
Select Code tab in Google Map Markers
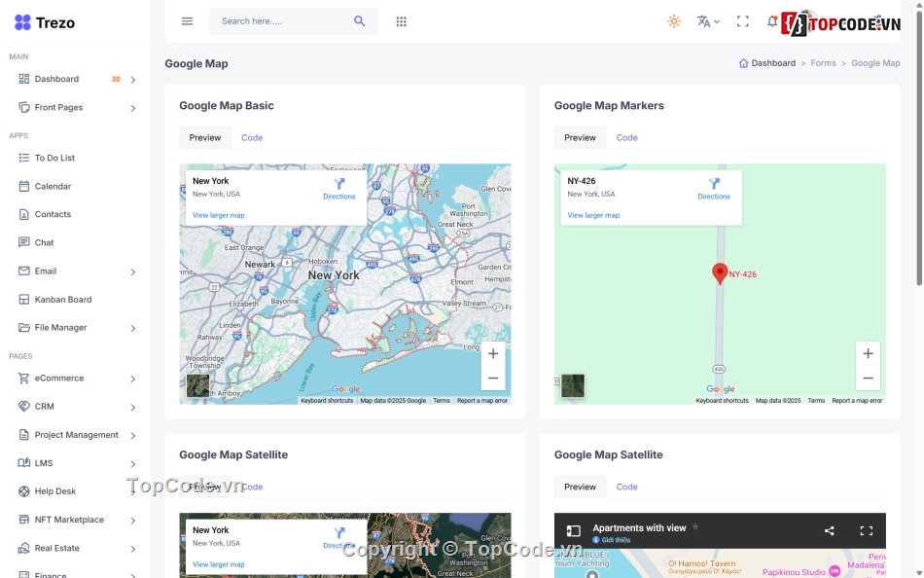[x=626, y=137]
